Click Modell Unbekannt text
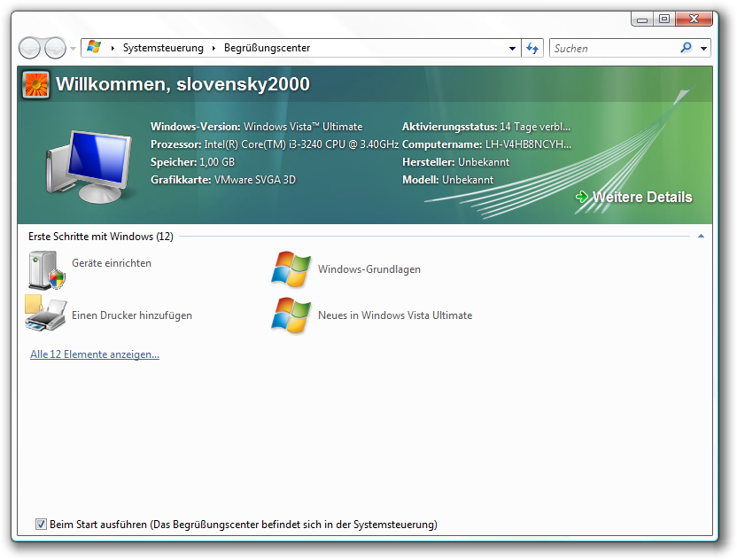 point(447,180)
